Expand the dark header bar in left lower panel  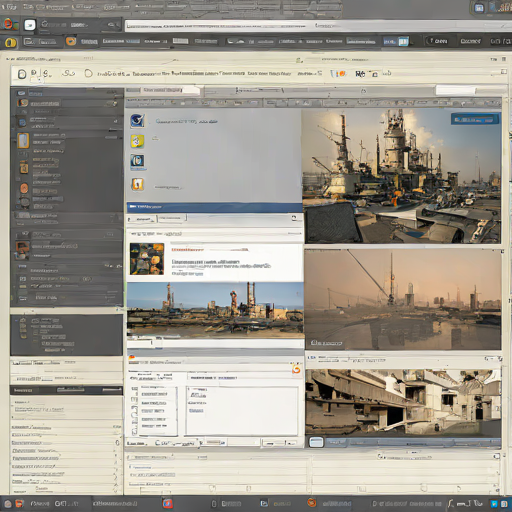tap(66, 390)
